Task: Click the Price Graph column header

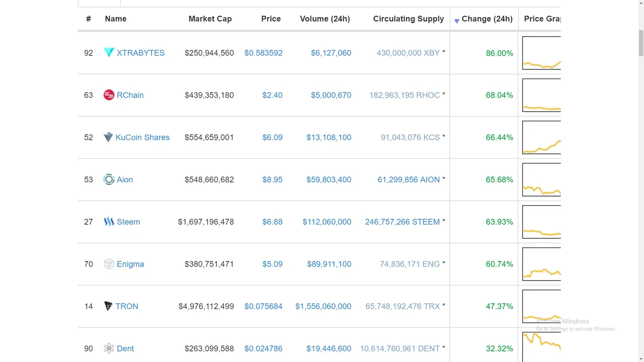Action: 542,19
